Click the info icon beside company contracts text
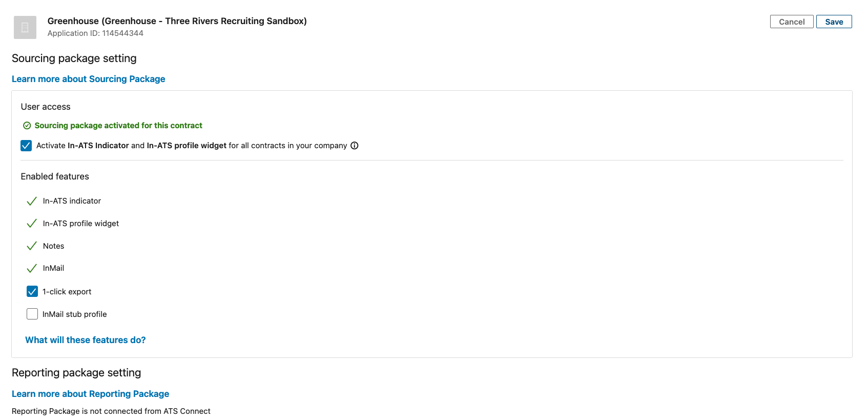 354,146
